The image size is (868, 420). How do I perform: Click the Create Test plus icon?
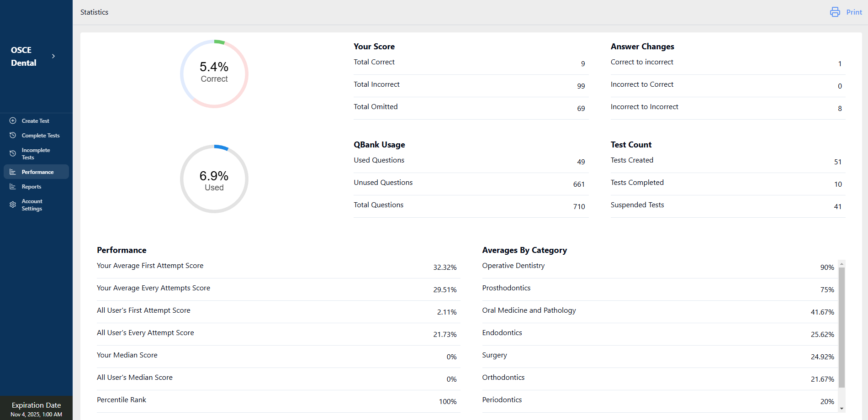pos(13,121)
